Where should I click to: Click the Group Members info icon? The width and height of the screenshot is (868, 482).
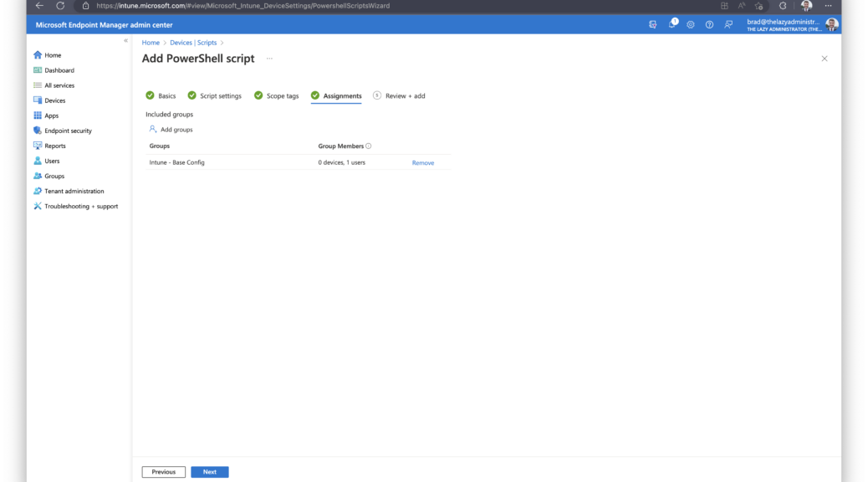click(369, 146)
